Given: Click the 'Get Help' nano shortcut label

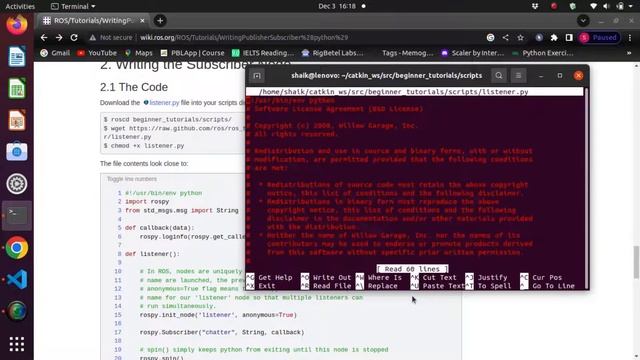Looking at the screenshot, I should pos(275,278).
